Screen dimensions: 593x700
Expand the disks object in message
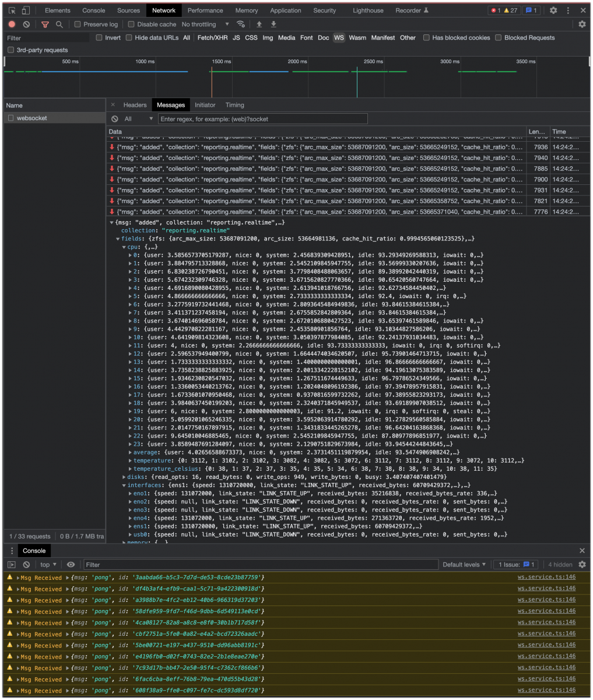[x=125, y=477]
